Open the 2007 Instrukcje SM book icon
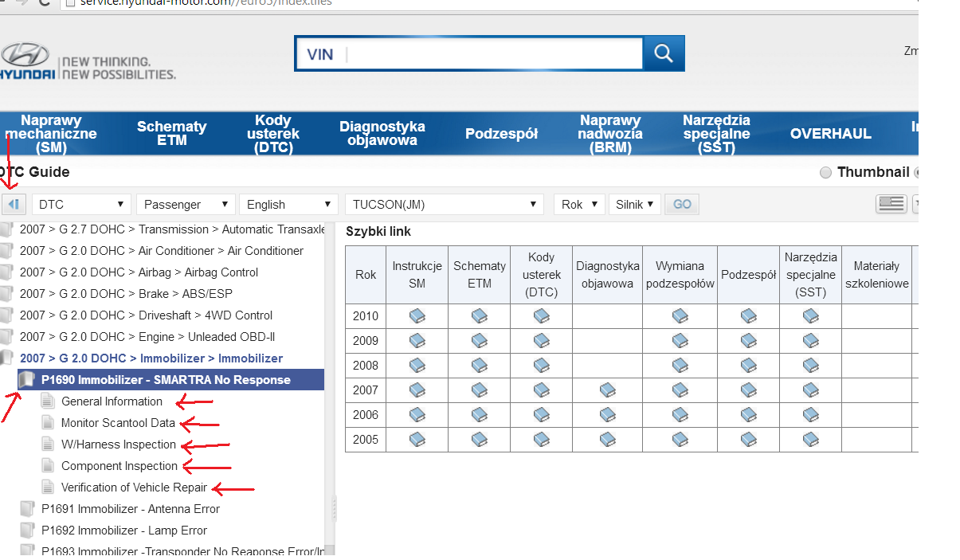 coord(417,390)
